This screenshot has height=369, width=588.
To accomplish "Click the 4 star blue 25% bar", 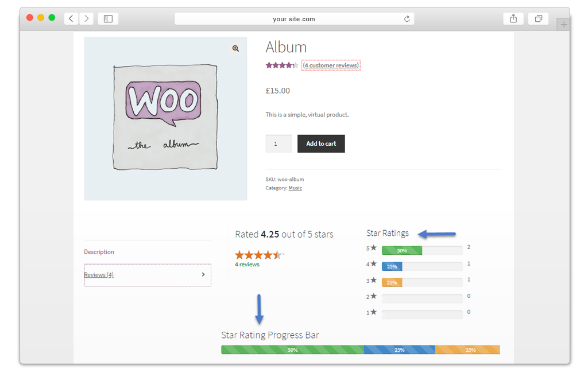I will pos(392,266).
